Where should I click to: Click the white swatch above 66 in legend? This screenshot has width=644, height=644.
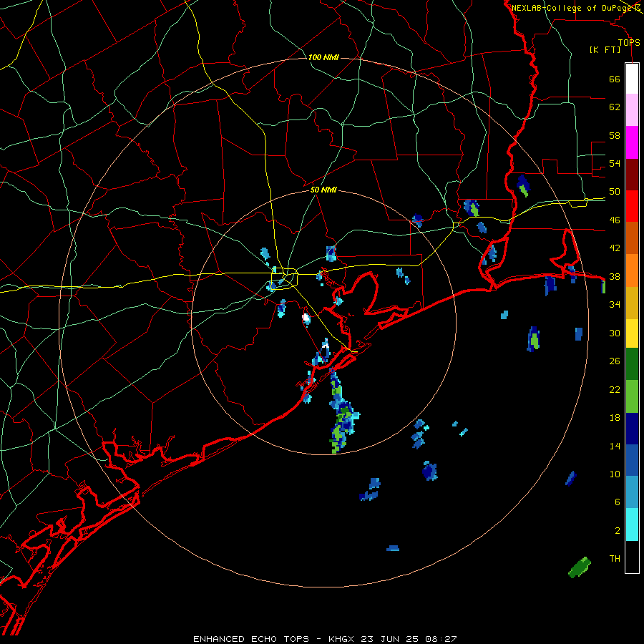pos(632,79)
